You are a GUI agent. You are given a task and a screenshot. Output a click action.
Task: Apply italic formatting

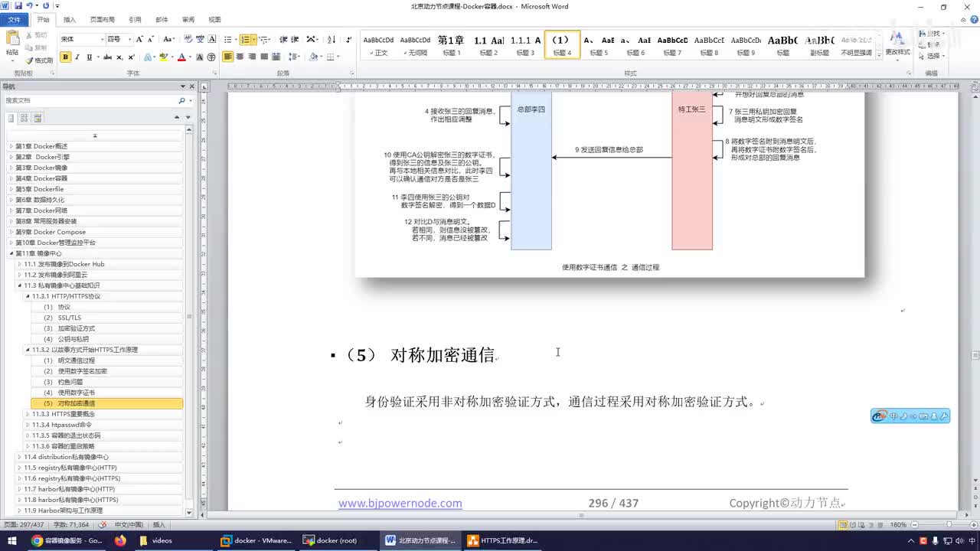77,57
